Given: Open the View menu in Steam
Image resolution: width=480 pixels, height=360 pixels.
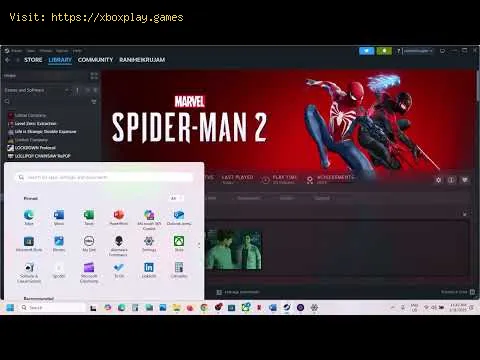Looking at the screenshot, I should pos(31,51).
